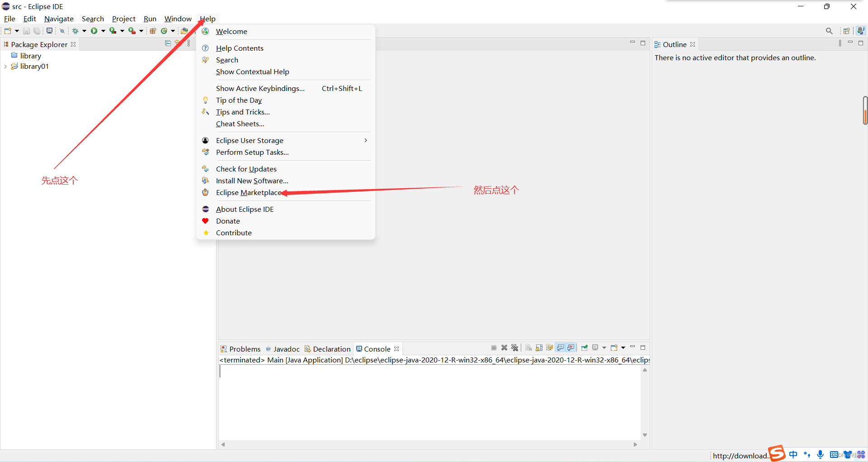Screen dimensions: 868x462
Task: Choose Check for Updates
Action: pos(285,169)
